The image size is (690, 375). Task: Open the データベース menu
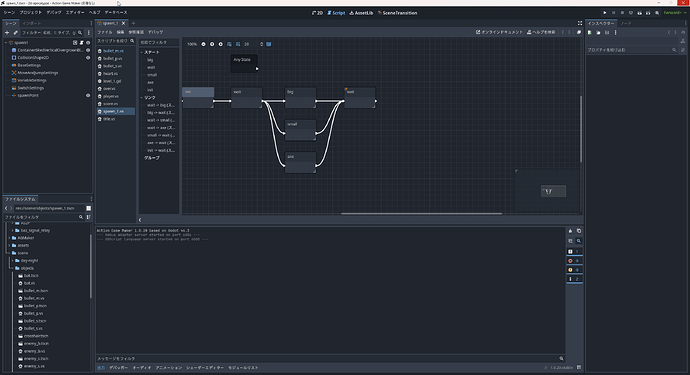[x=116, y=12]
